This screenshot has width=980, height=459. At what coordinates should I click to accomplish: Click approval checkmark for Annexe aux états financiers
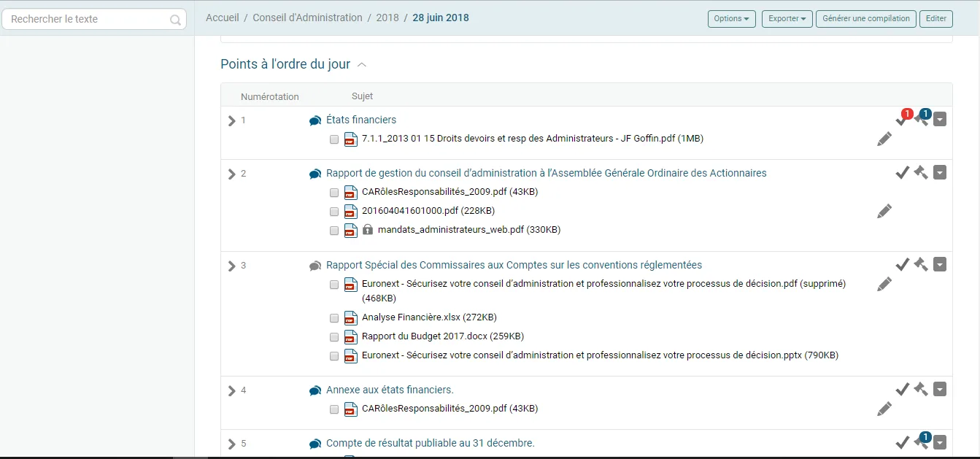[x=902, y=389]
